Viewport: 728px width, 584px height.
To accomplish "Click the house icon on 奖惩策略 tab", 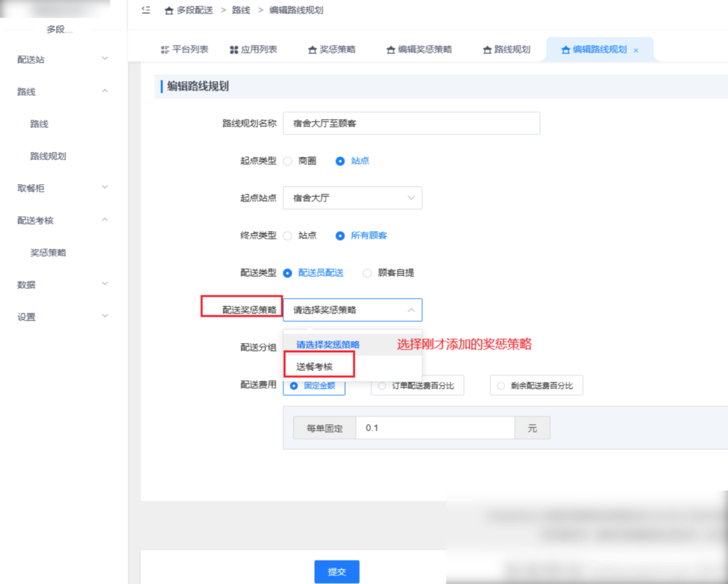I will tap(312, 51).
